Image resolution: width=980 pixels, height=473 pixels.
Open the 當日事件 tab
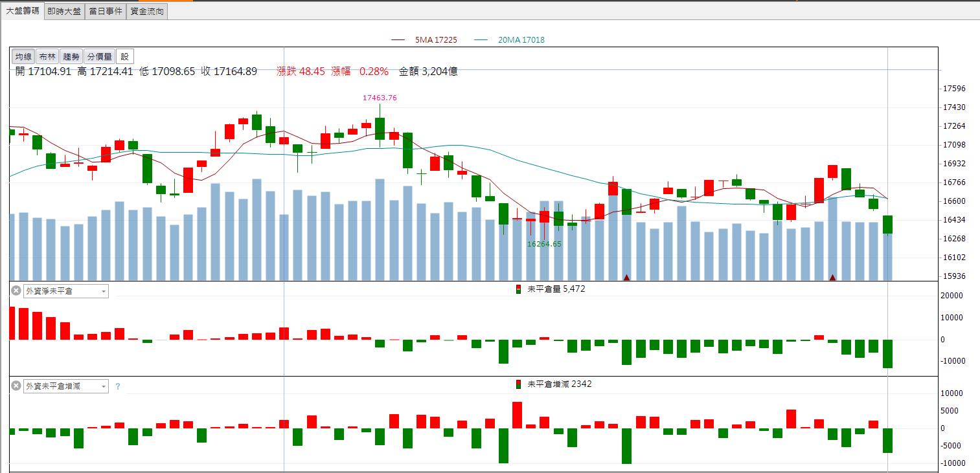point(106,11)
